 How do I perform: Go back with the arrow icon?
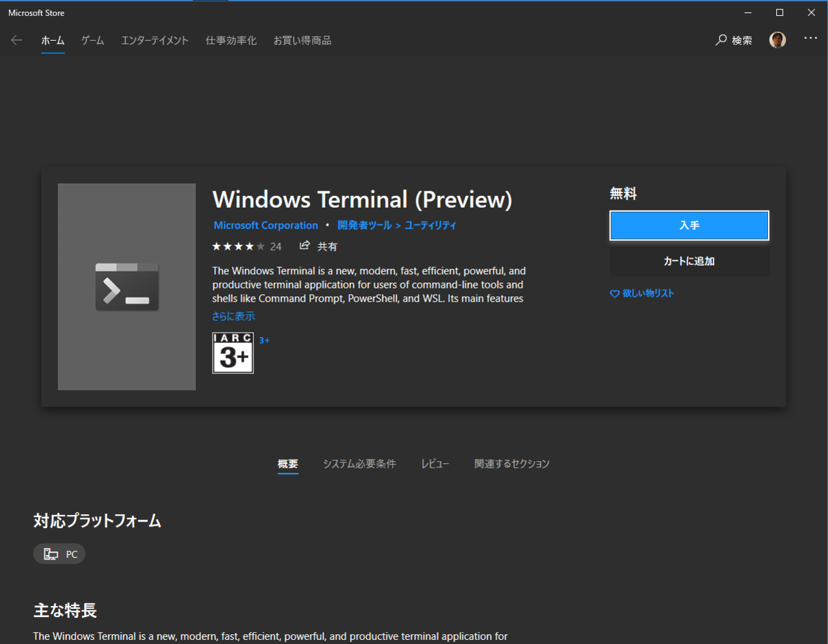click(x=17, y=40)
